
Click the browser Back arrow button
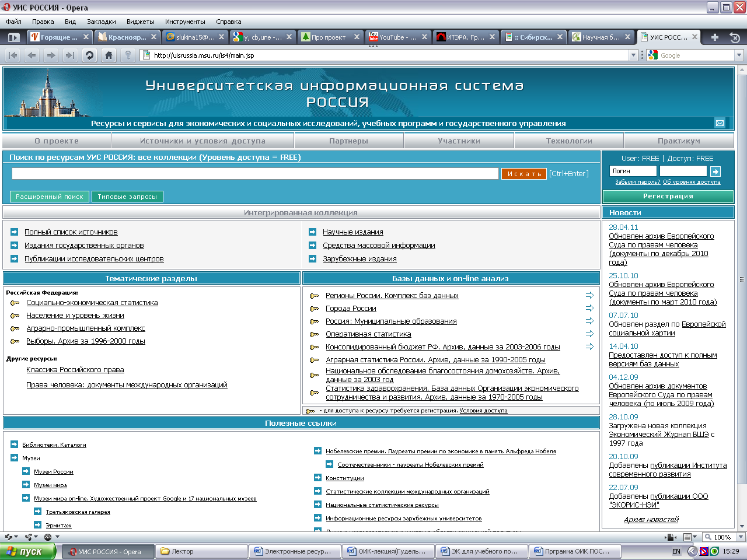pyautogui.click(x=32, y=55)
